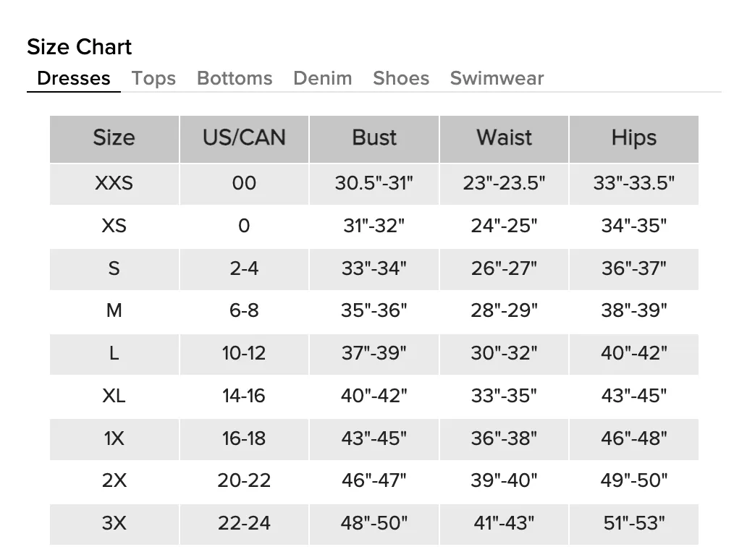The image size is (734, 560).
Task: Click the Size Chart heading
Action: click(x=79, y=47)
